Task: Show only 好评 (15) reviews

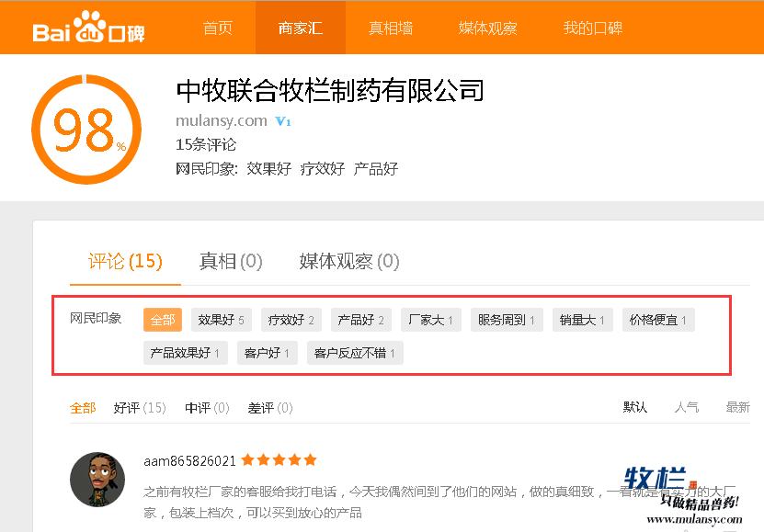Action: (140, 408)
